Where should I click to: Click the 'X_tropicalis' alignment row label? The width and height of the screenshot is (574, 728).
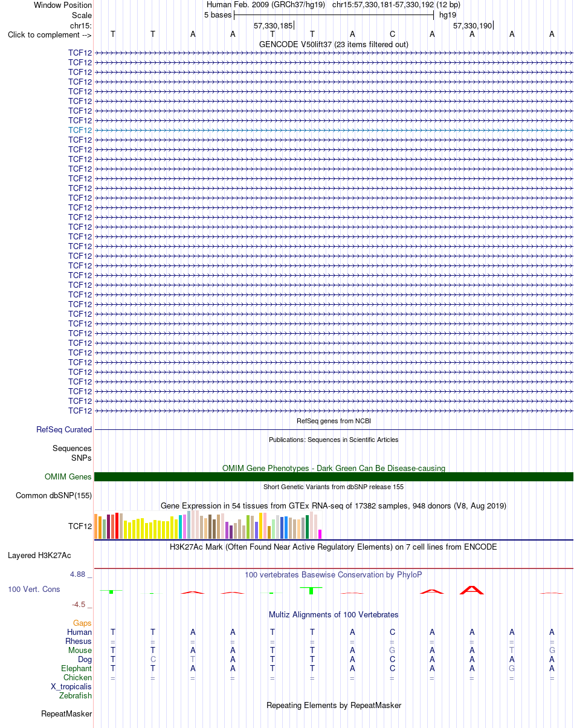(x=72, y=687)
